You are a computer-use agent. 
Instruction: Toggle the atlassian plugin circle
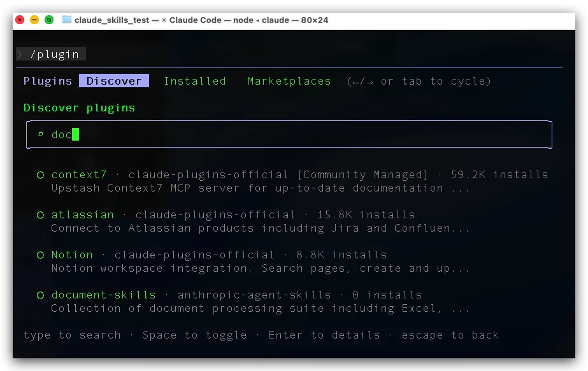pos(40,215)
